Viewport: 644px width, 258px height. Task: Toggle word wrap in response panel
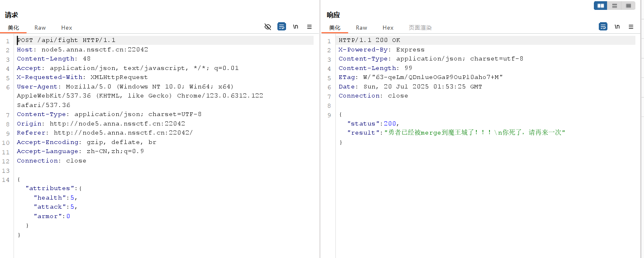pos(603,27)
